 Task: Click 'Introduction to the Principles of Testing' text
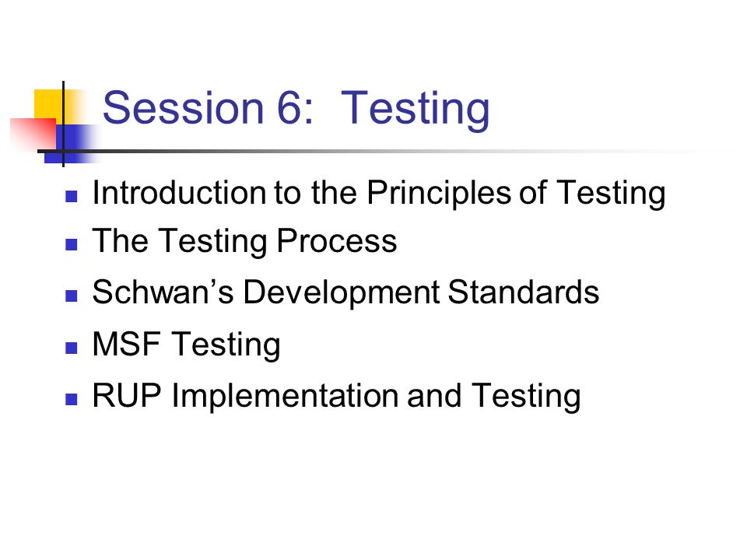coord(379,194)
